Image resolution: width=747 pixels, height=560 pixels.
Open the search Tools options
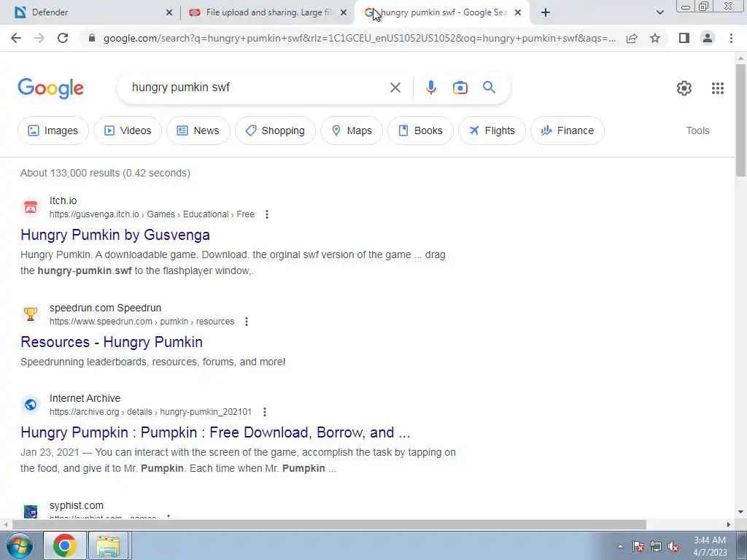(x=697, y=131)
